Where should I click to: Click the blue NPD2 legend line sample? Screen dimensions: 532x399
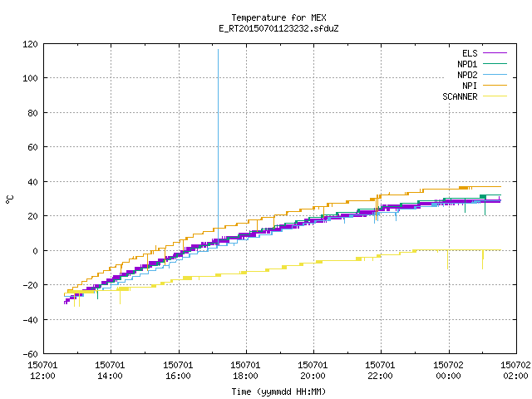495,75
